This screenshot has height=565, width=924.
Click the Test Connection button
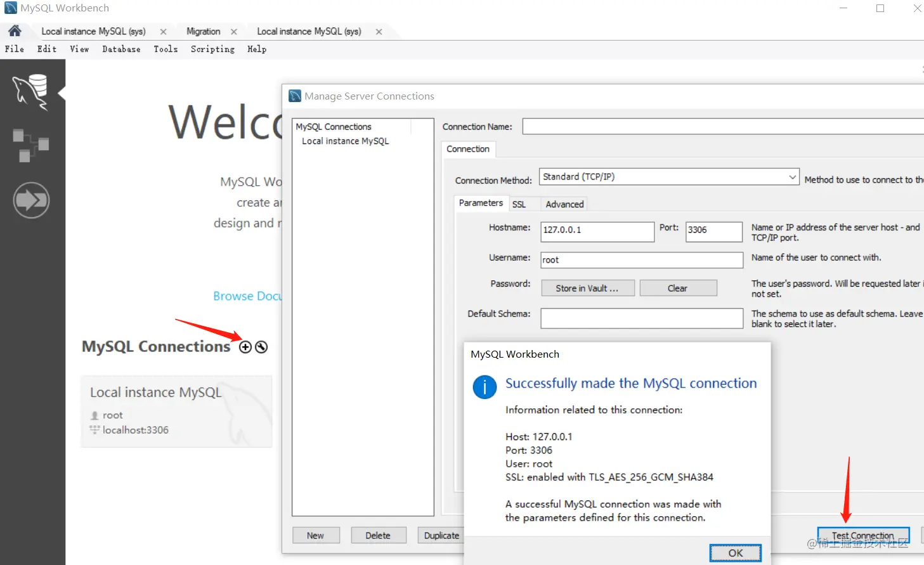click(x=863, y=535)
